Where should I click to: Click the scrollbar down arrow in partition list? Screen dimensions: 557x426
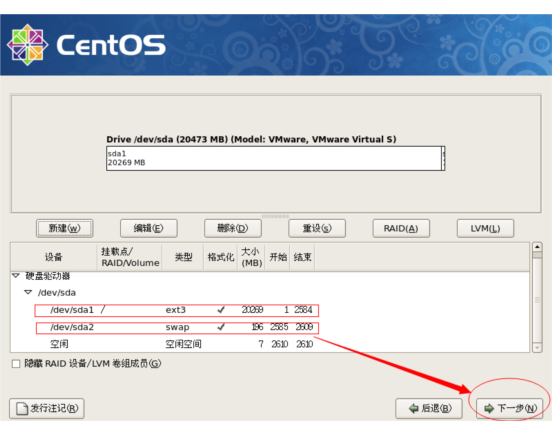(537, 348)
